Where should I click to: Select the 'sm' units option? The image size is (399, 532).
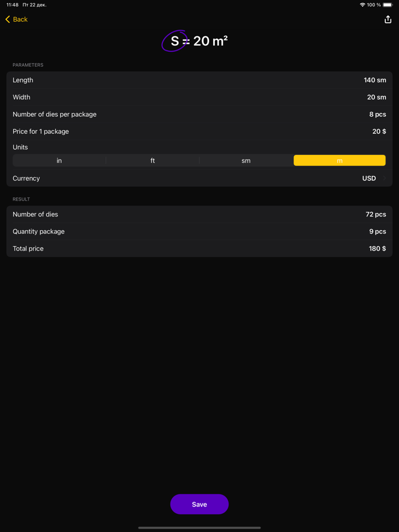coord(246,160)
